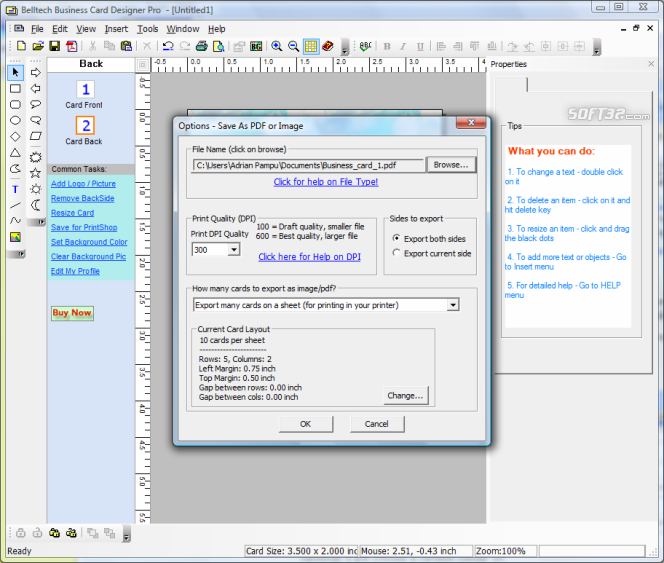The image size is (664, 563).
Task: Select the star shape tool
Action: point(36,173)
